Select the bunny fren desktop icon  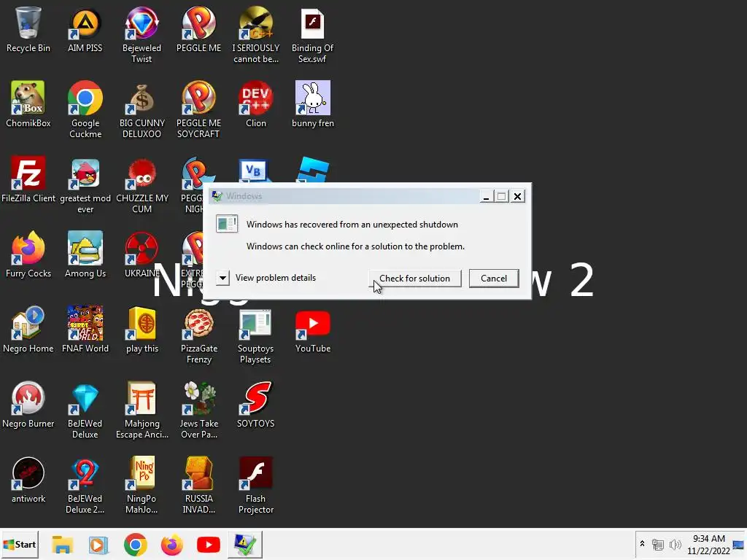point(312,104)
